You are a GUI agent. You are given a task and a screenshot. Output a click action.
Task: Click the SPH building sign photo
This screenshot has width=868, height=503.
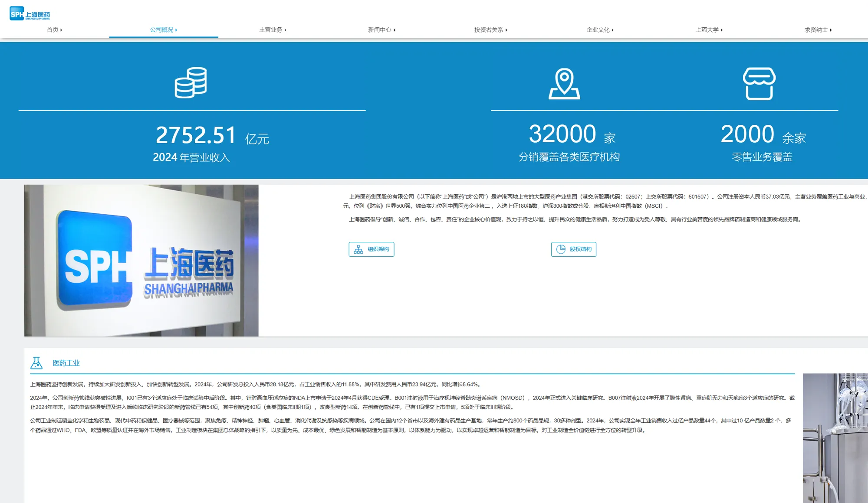click(x=141, y=261)
